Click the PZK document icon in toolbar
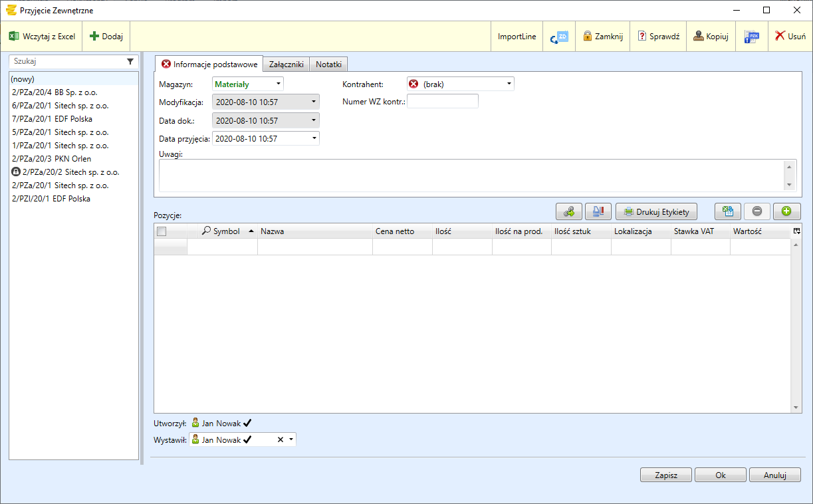Screen dimensions: 813x504 pyautogui.click(x=752, y=37)
